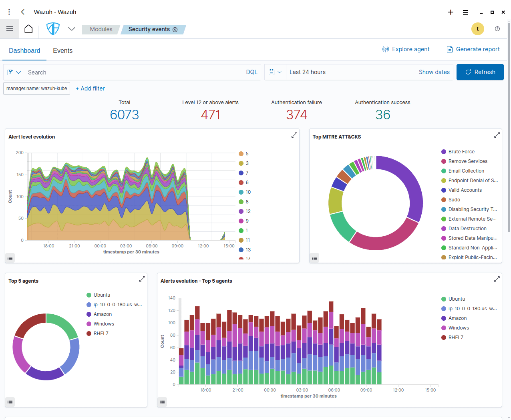This screenshot has width=511, height=420.
Task: Open the Wazuh module dropdown chevron
Action: click(x=72, y=29)
